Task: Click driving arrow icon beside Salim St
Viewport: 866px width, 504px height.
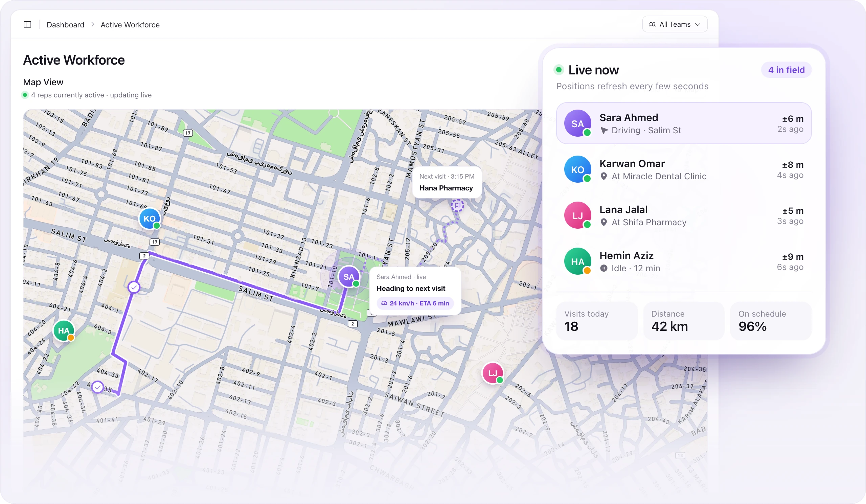Action: click(604, 131)
